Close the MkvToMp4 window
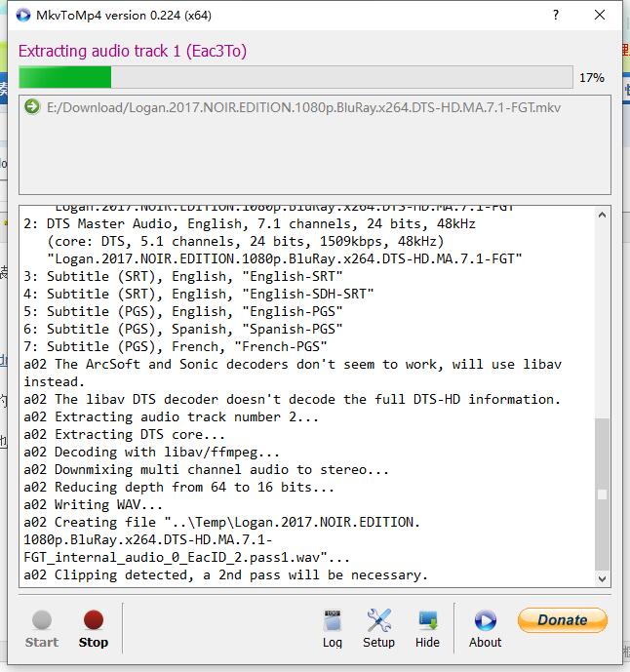The width and height of the screenshot is (630, 672). coord(600,15)
